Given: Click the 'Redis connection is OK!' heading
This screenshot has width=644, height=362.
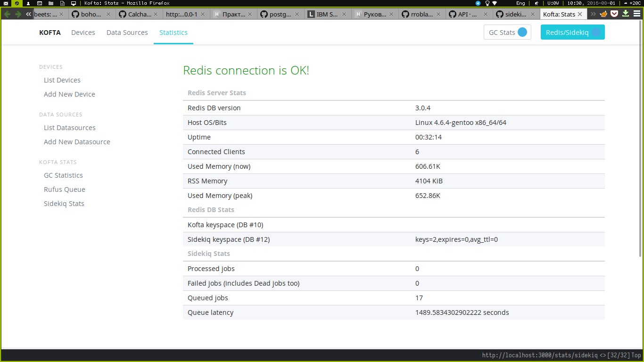Looking at the screenshot, I should [246, 71].
